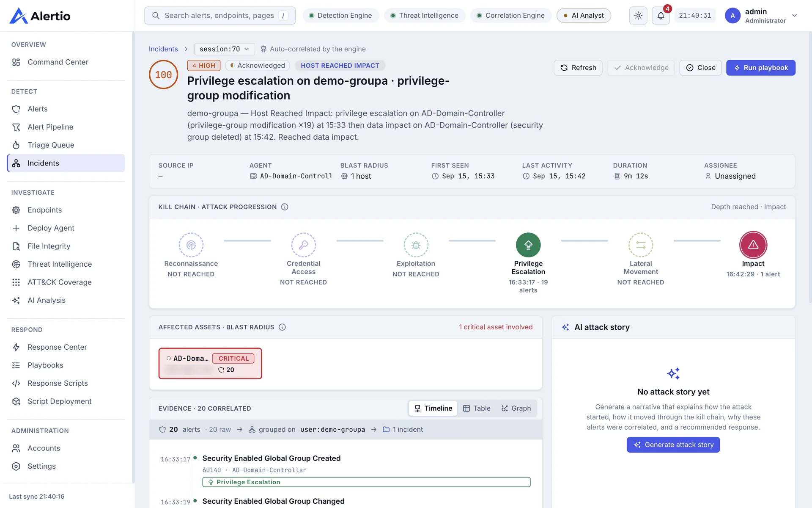812x508 pixels.
Task: Open Settings in the sidebar
Action: coord(66,467)
